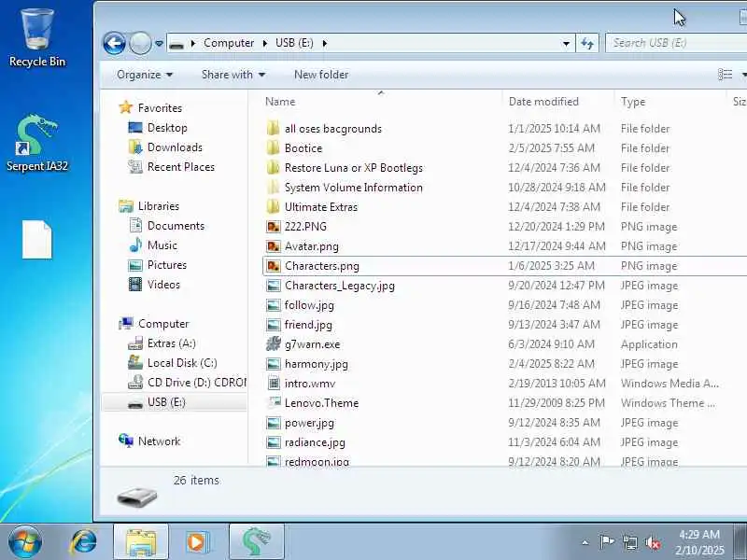Select the Characters_Legacy.jpg file icon
The width and height of the screenshot is (747, 560).
274,286
